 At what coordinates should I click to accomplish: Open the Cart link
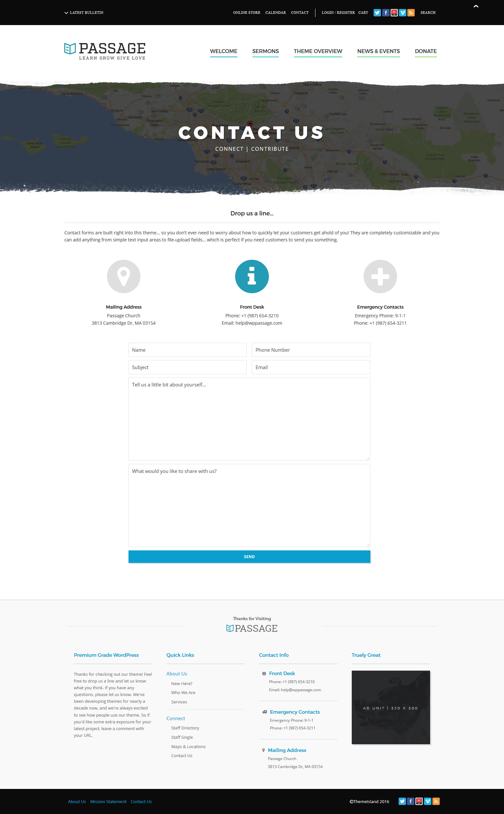363,13
